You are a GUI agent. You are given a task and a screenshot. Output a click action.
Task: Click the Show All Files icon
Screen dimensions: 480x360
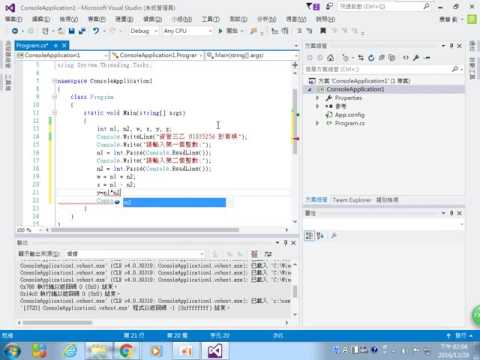[392, 58]
